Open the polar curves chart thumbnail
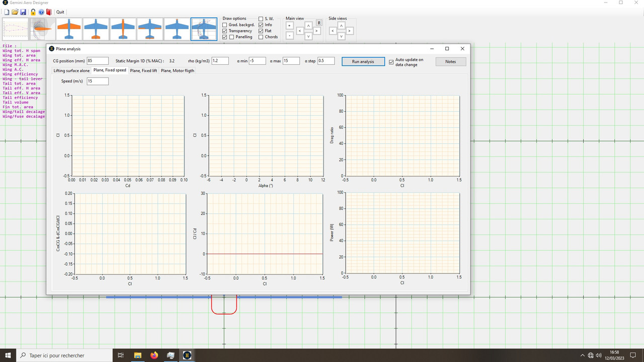 [x=15, y=29]
